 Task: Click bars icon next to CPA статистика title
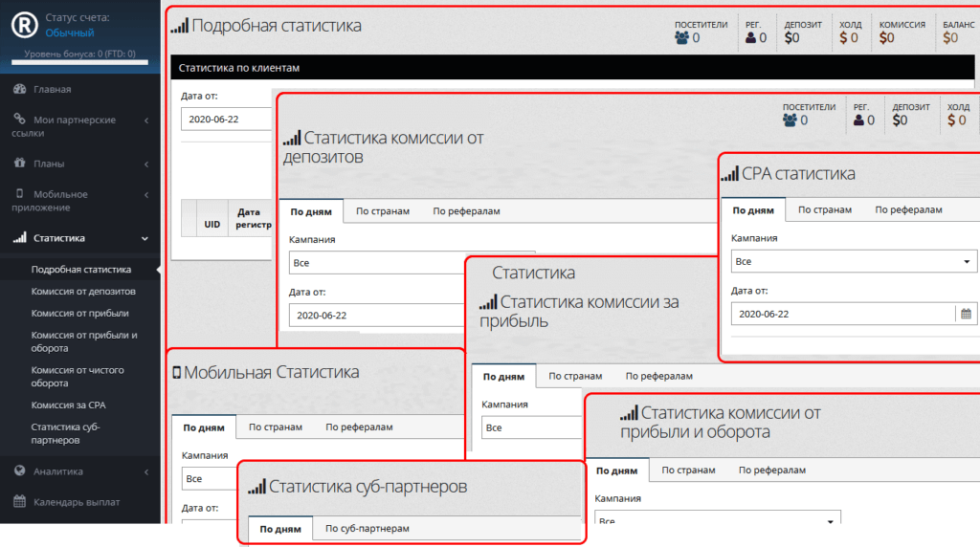point(730,174)
